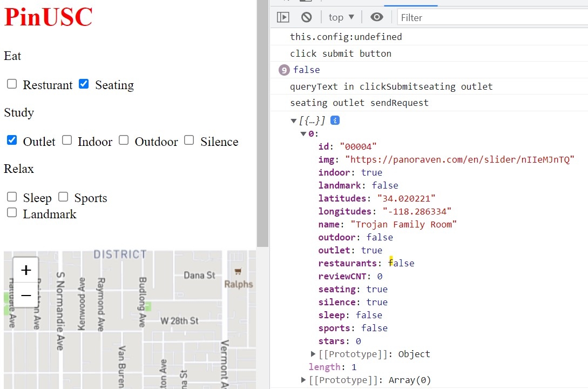Click the "outlet: true" property row
The height and width of the screenshot is (389, 588).
click(x=350, y=250)
